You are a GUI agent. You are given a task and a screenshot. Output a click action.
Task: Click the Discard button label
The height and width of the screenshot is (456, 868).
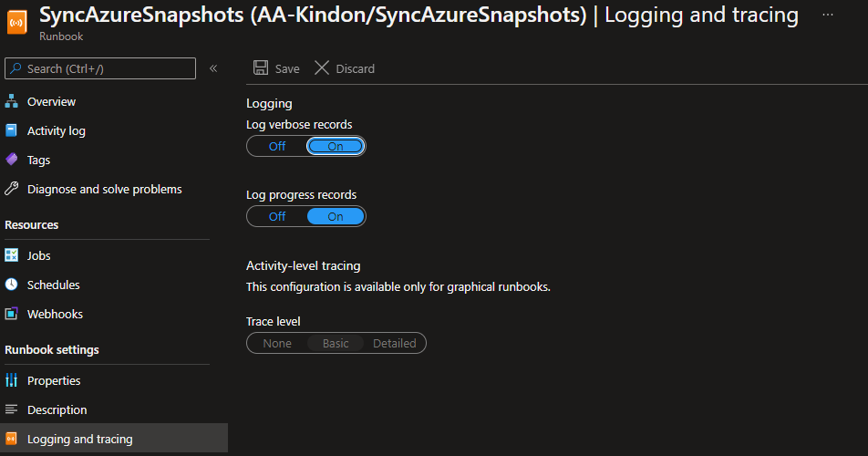click(355, 68)
